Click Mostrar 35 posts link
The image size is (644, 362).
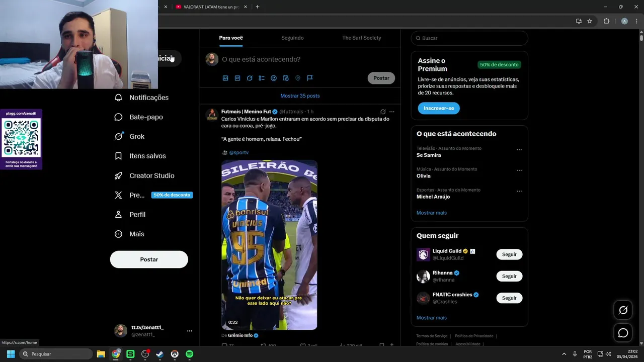300,96
